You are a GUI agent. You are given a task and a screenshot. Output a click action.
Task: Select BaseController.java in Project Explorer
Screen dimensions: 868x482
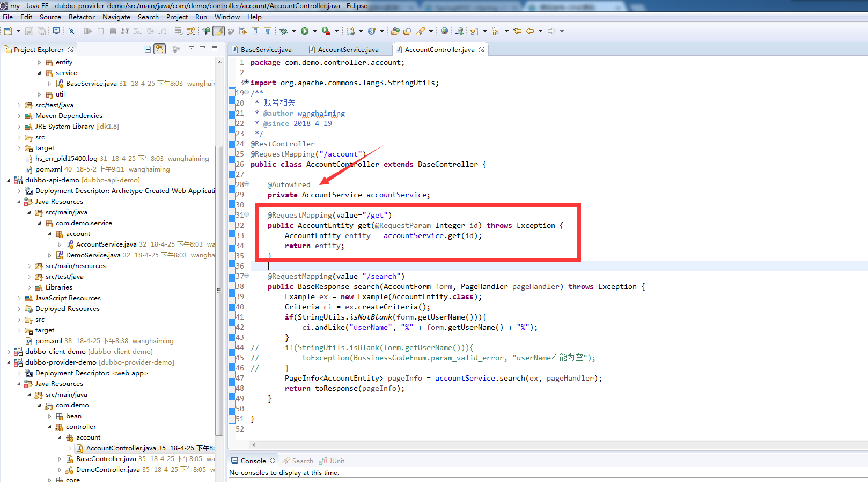click(x=106, y=459)
